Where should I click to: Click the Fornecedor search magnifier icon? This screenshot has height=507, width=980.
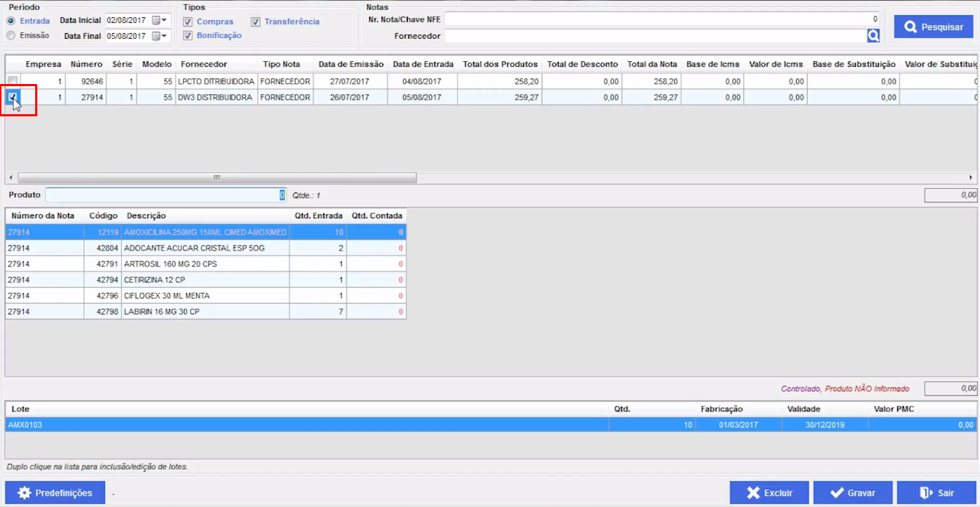[x=873, y=36]
